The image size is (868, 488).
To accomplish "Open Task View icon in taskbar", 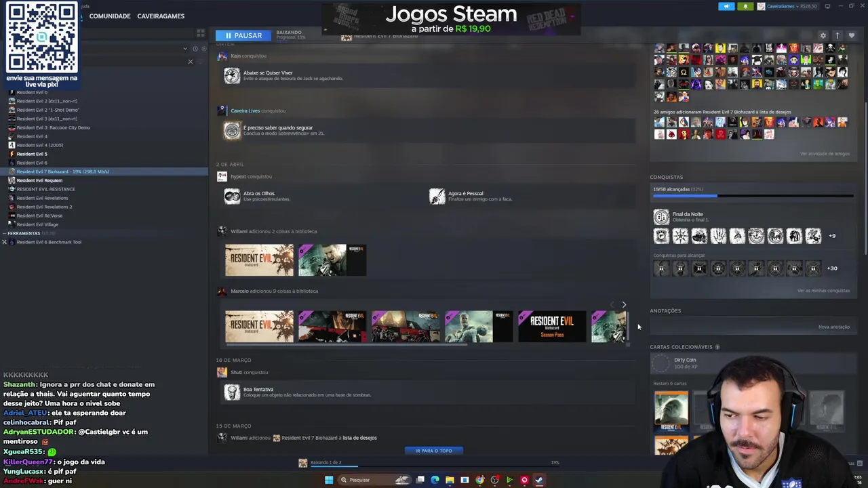I will [420, 480].
